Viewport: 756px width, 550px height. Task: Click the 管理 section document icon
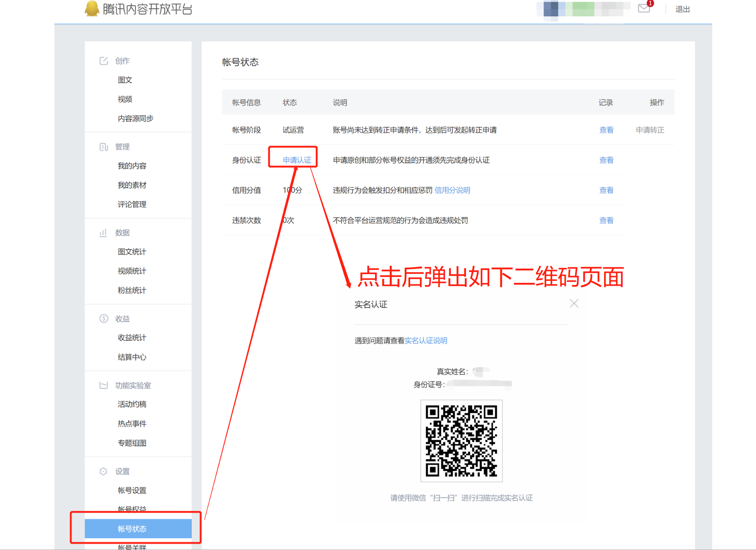[x=104, y=147]
